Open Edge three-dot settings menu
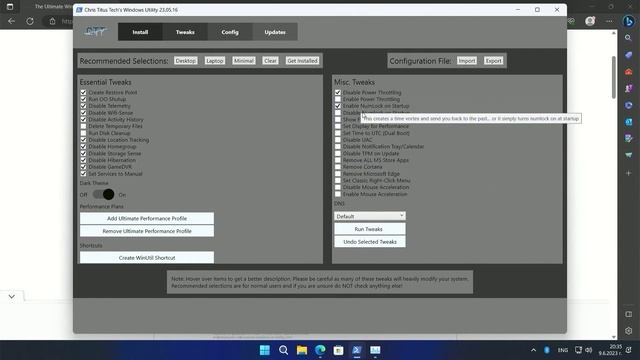Image resolution: width=640 pixels, height=360 pixels. [x=609, y=21]
